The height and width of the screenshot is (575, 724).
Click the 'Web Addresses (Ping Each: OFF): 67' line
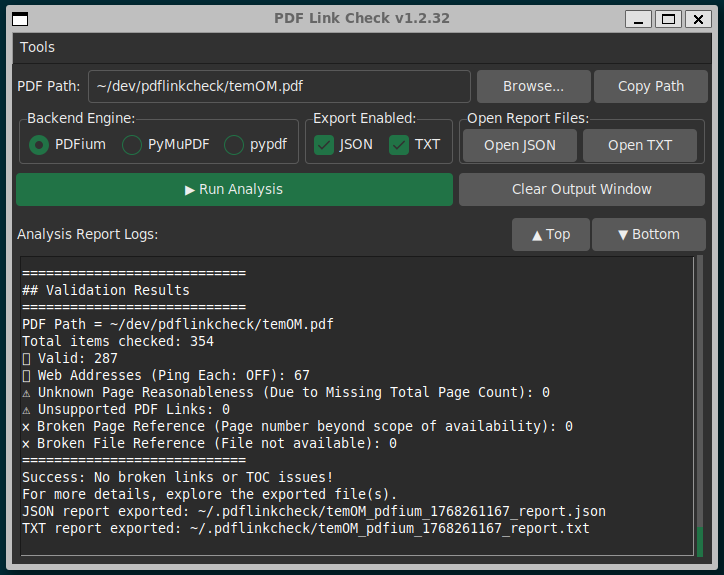166,375
